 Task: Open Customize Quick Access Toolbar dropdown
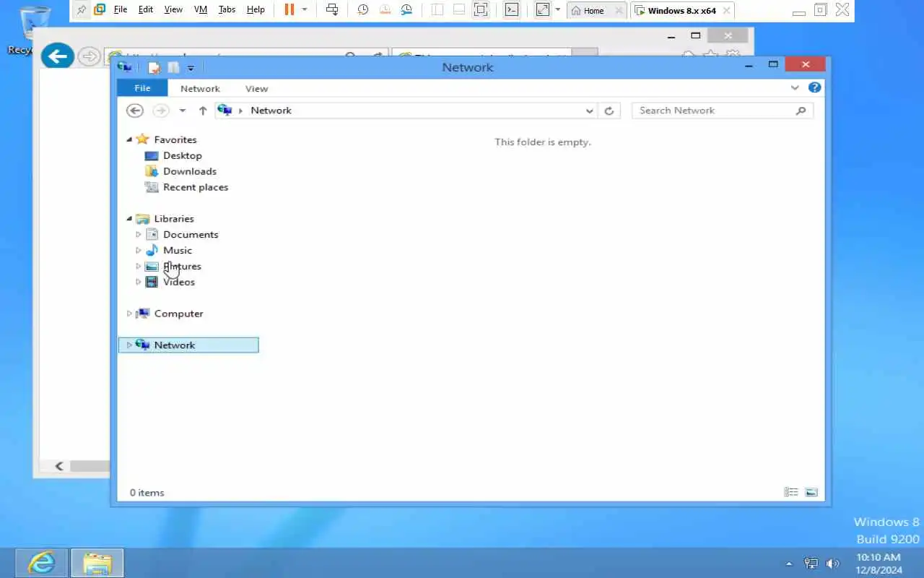(x=191, y=68)
